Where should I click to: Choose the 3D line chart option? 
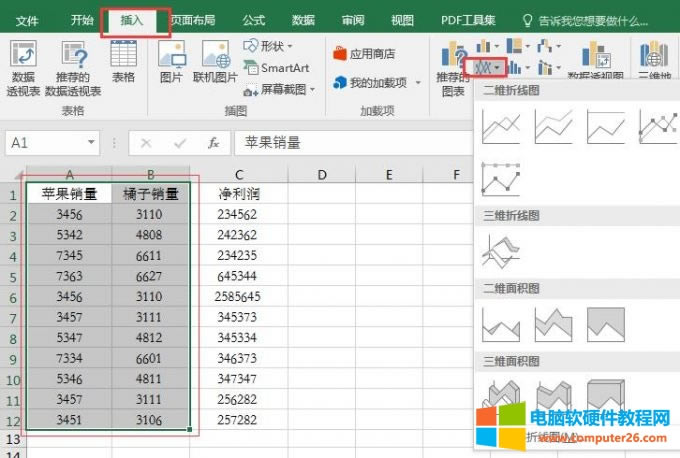[x=501, y=250]
